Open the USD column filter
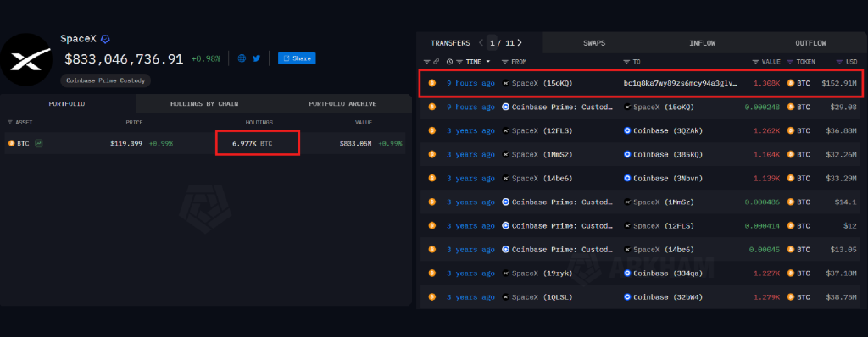Screen dimensions: 868x337 tap(840, 62)
